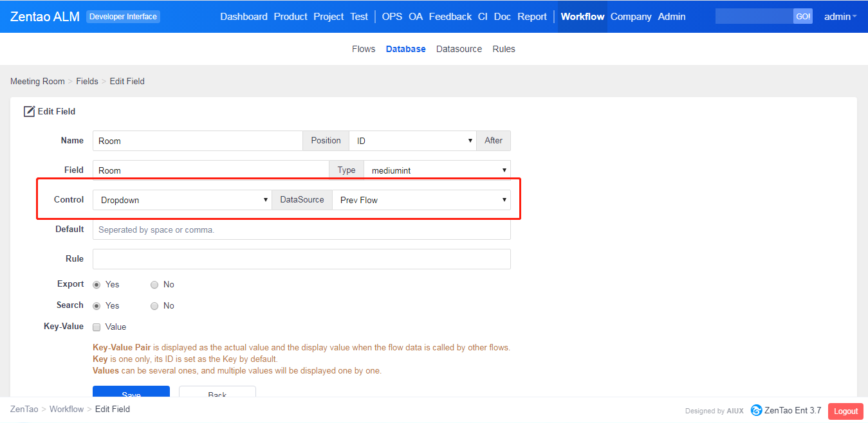The width and height of the screenshot is (868, 423).
Task: Go to Meeting Room breadcrumb link
Action: coord(37,82)
